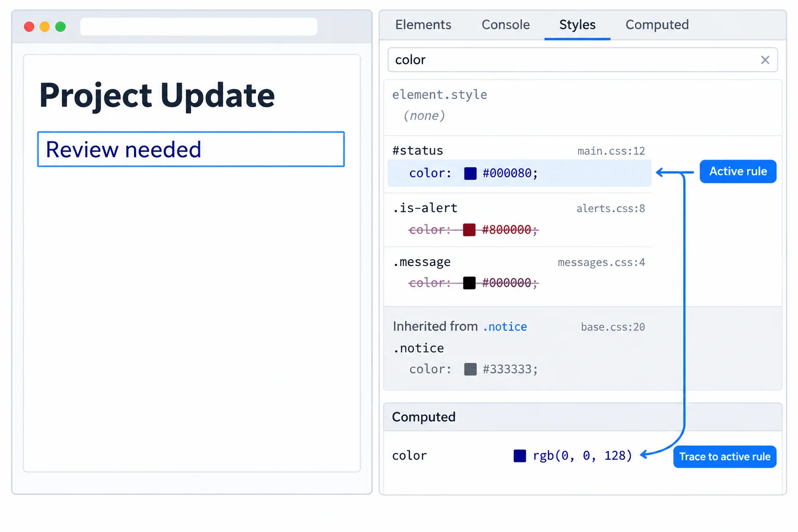Open the #333333 gray color swatch

pyautogui.click(x=470, y=369)
